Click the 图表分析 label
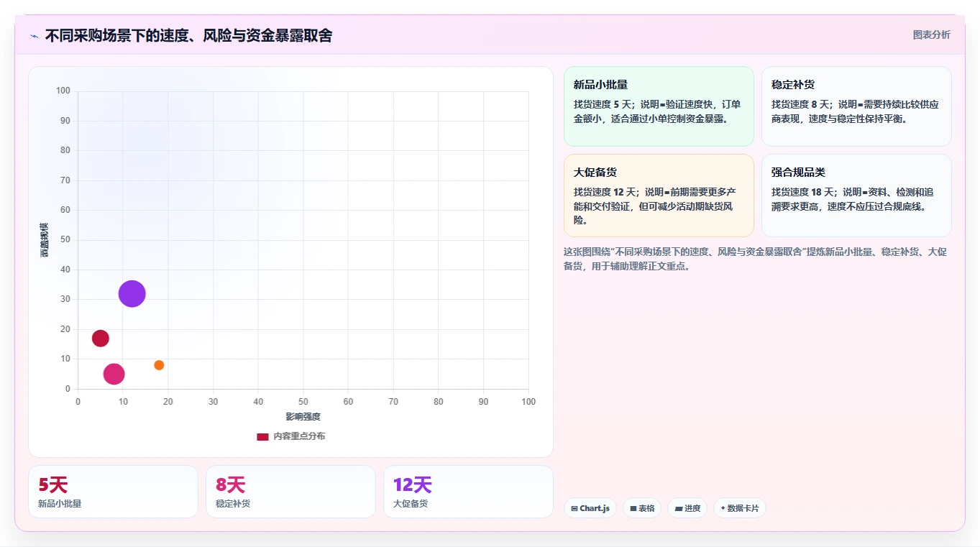The image size is (980, 547). pos(931,35)
